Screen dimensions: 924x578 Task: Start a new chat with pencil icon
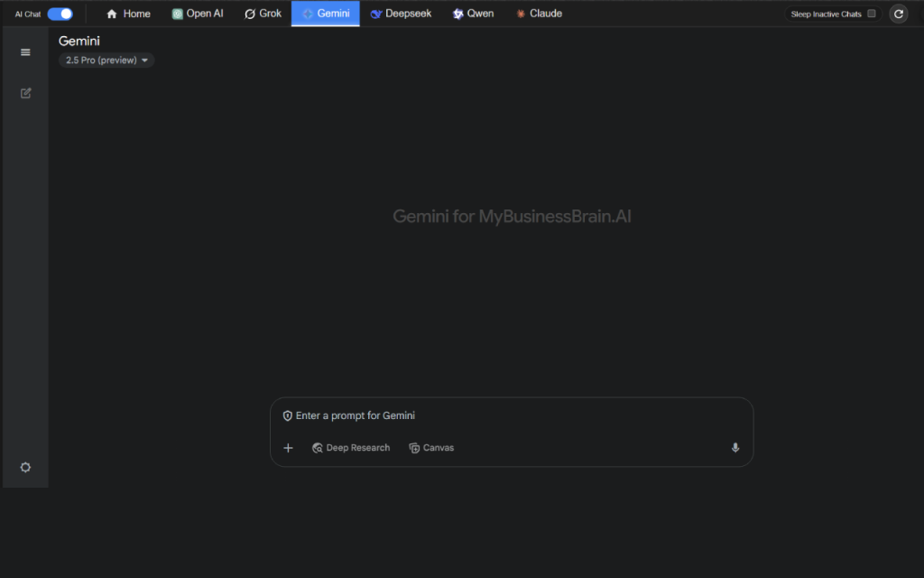coord(25,93)
